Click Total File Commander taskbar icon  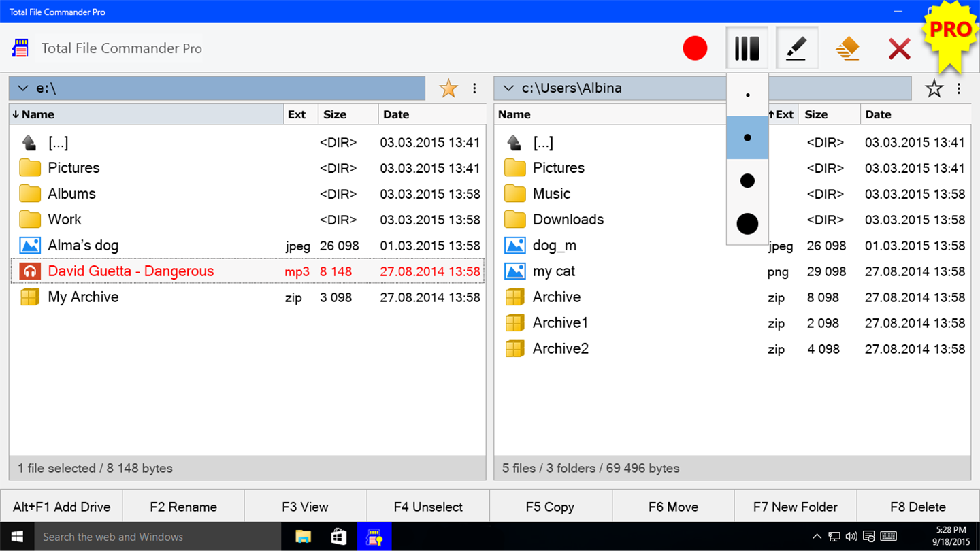[374, 537]
